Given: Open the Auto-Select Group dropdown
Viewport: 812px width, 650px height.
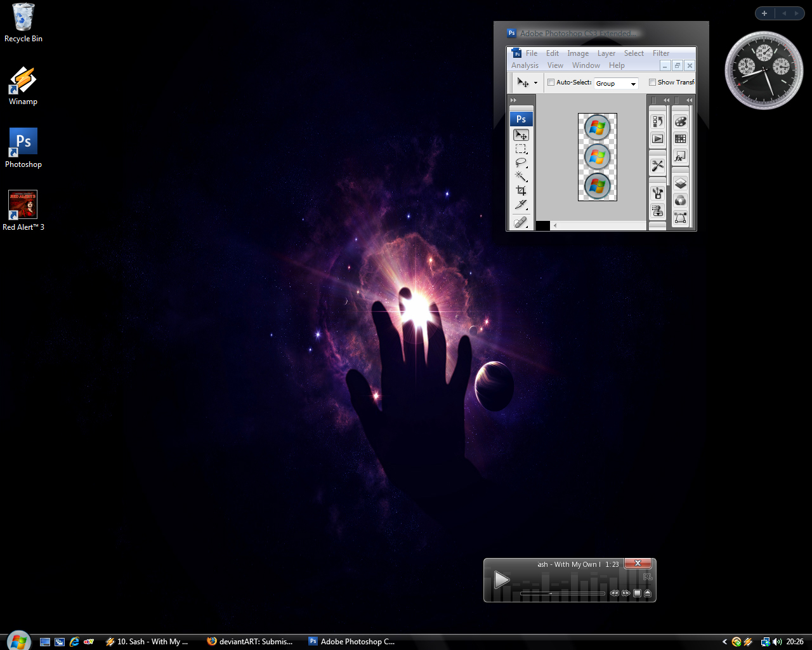Looking at the screenshot, I should click(616, 83).
